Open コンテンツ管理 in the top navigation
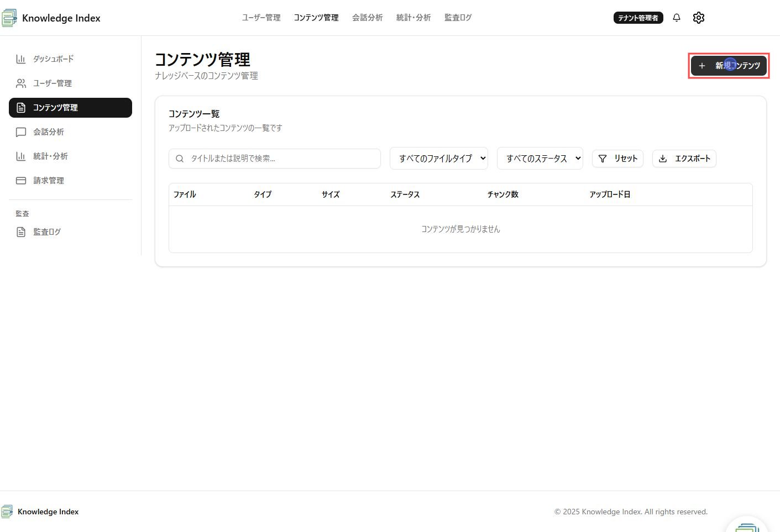 point(316,18)
